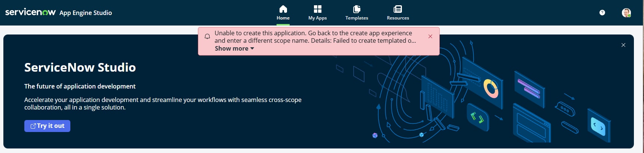Viewport: 644px width, 153px height.
Task: Open the Home tab
Action: [x=283, y=13]
